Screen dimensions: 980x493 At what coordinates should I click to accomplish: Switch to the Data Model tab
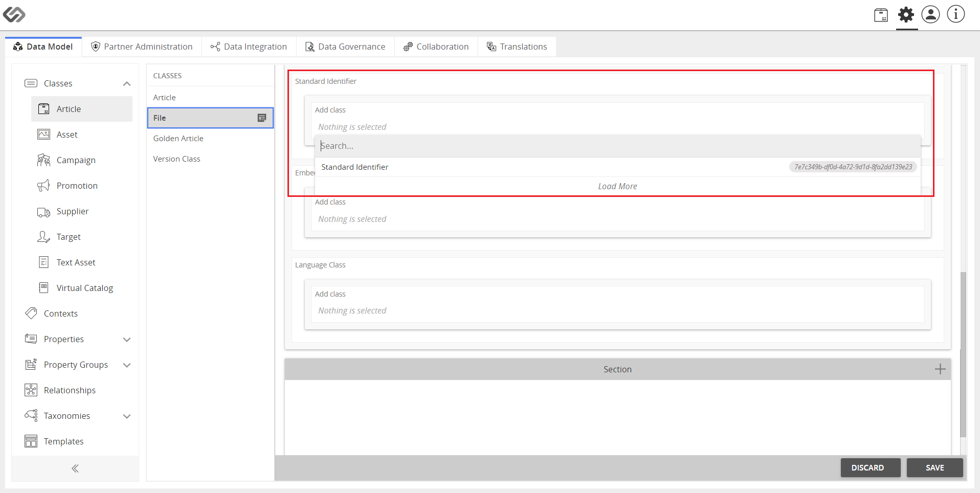tap(43, 47)
